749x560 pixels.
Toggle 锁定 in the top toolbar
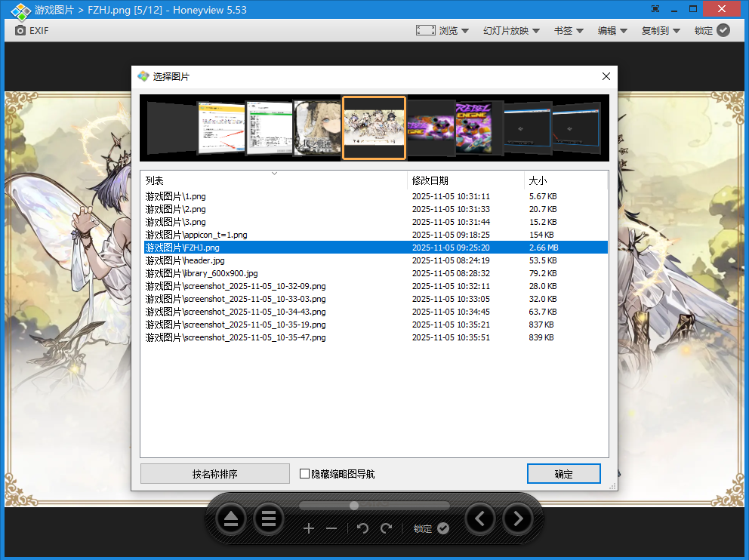coord(712,30)
